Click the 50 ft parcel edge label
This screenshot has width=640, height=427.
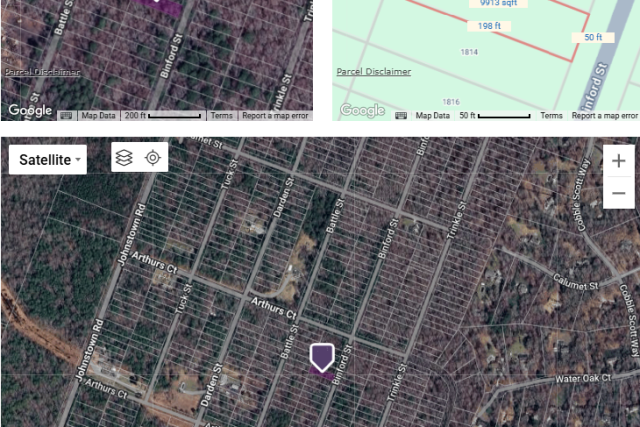[593, 37]
